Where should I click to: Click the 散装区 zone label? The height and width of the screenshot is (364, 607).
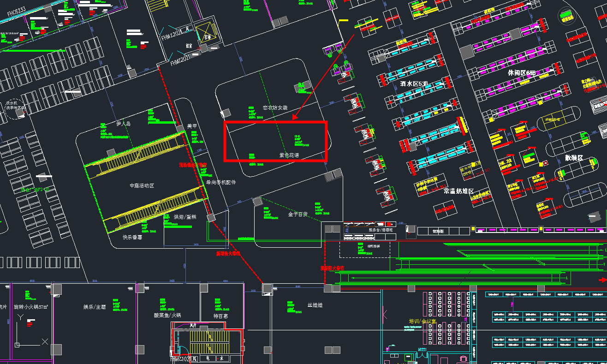click(574, 158)
